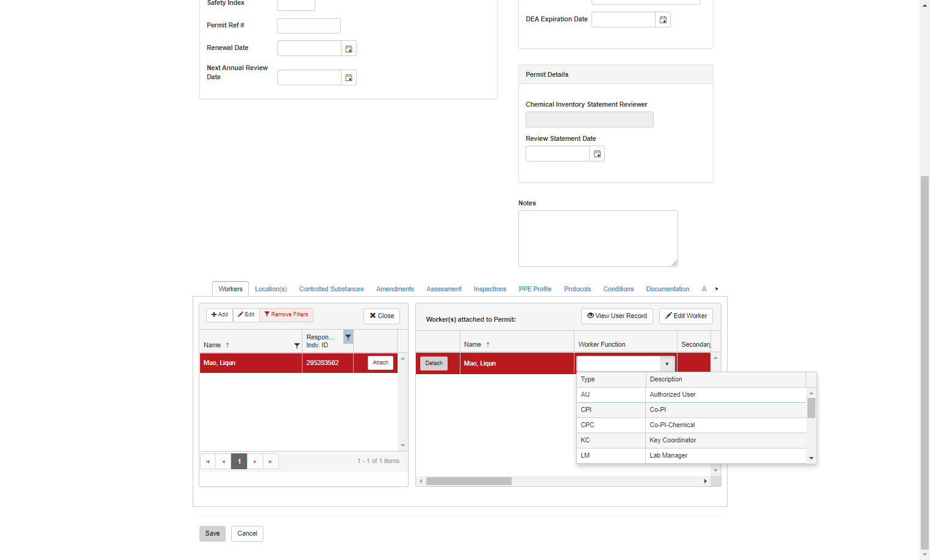Click the Name column filter icon
Viewport: 930px width, 560px height.
click(x=297, y=346)
